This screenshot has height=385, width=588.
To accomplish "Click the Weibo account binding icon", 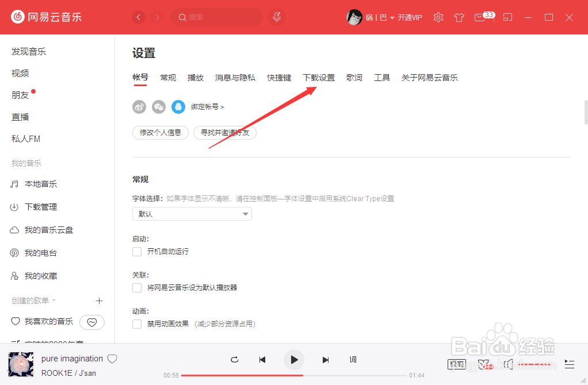I will 139,107.
